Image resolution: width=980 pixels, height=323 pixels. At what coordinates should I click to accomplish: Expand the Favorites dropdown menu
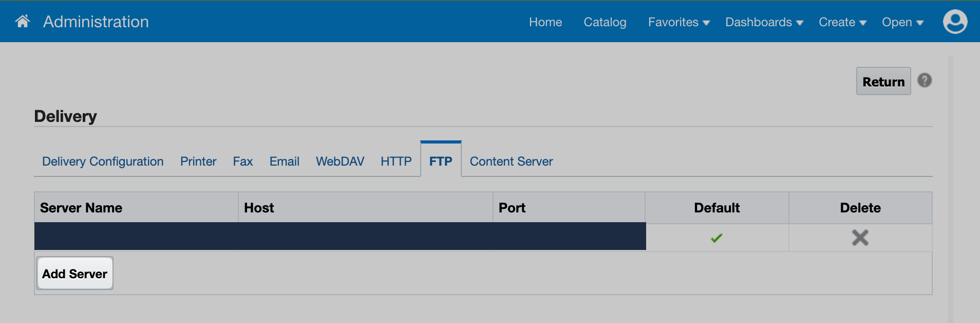coord(679,22)
